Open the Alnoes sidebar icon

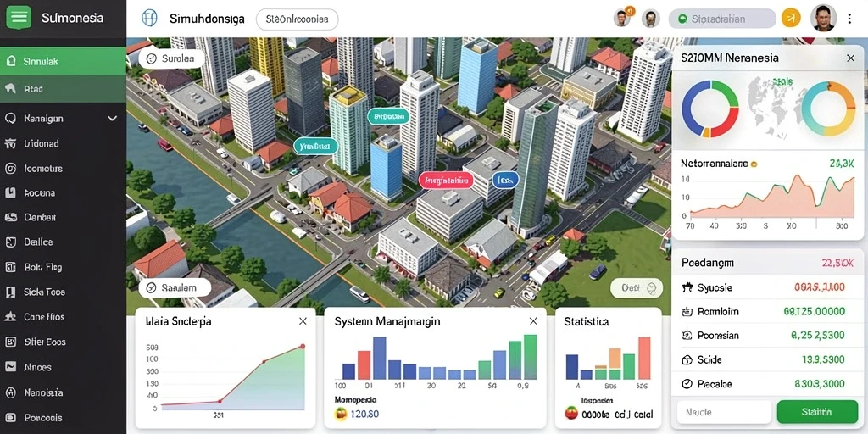(x=10, y=367)
